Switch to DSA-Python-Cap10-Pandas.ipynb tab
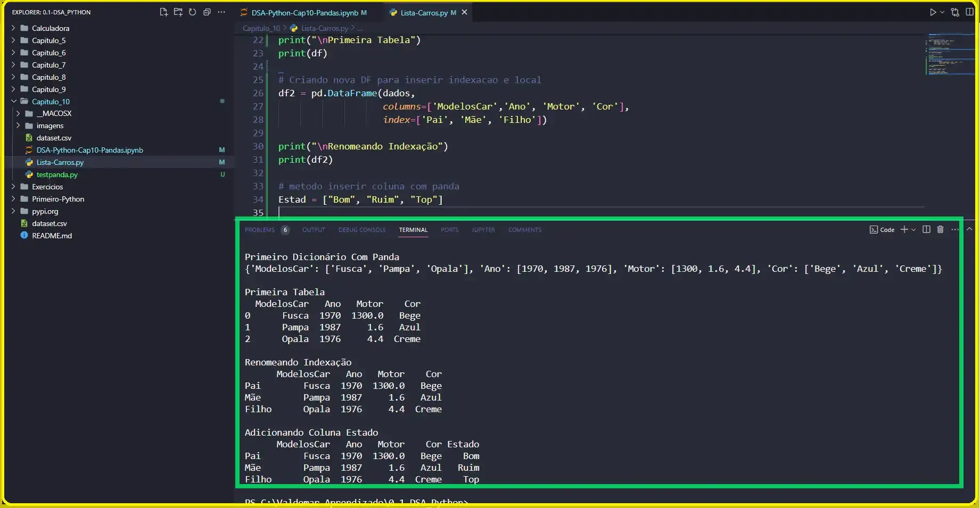This screenshot has height=508, width=980. pyautogui.click(x=303, y=12)
